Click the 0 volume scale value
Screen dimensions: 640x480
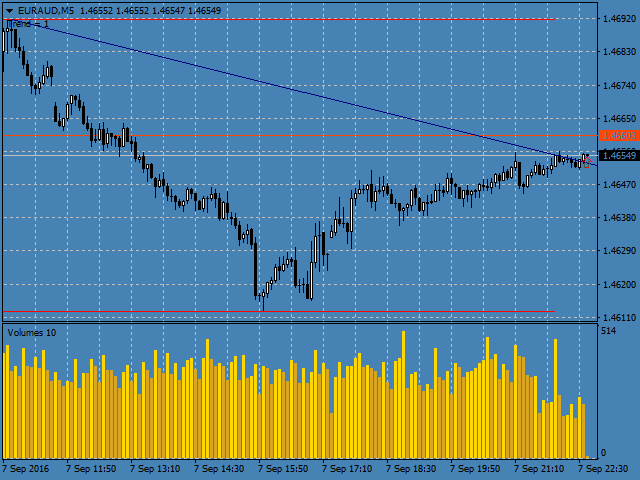(603, 453)
